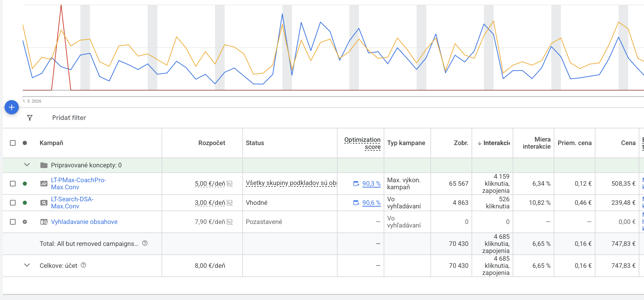Click 239,48 € cost cell
Screen dimensions: 644x300
623,203
